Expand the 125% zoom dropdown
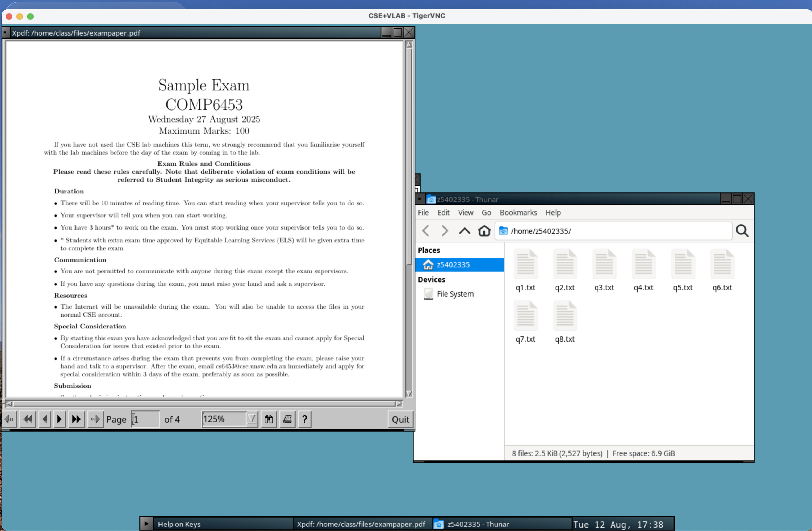Image resolution: width=812 pixels, height=531 pixels. 252,419
